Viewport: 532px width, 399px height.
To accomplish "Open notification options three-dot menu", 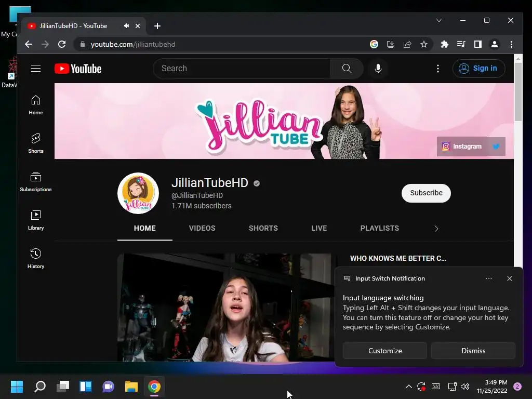I will coord(488,278).
